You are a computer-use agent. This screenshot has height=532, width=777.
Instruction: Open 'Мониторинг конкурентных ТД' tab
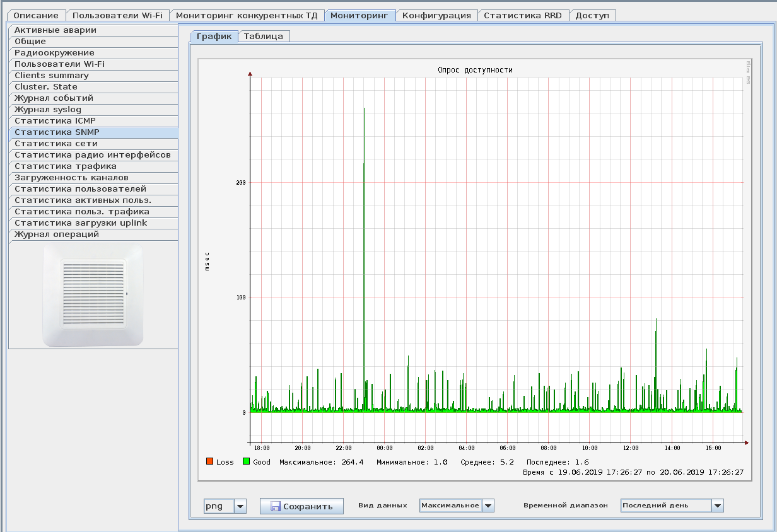tap(248, 16)
